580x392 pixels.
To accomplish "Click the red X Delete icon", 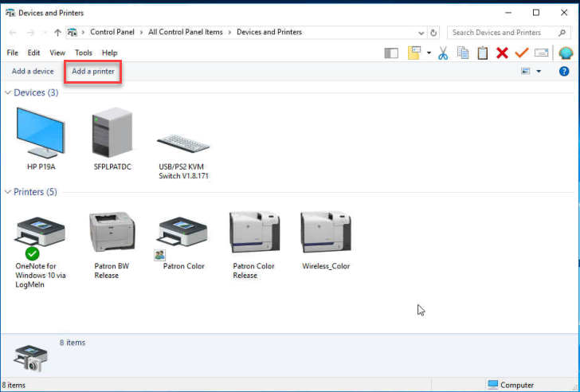I will coord(502,53).
